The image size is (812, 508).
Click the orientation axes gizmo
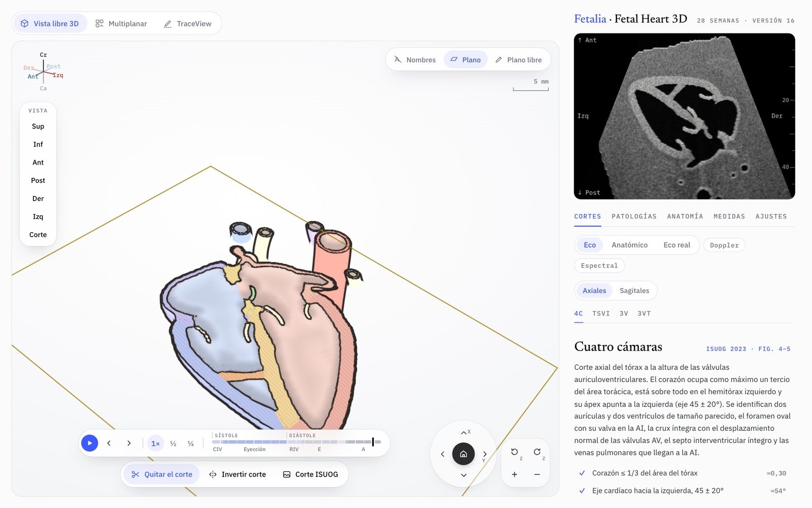pyautogui.click(x=43, y=72)
